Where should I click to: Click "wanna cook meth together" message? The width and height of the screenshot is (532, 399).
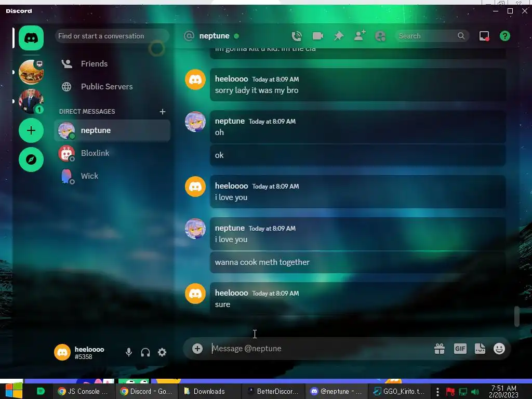[x=262, y=262]
